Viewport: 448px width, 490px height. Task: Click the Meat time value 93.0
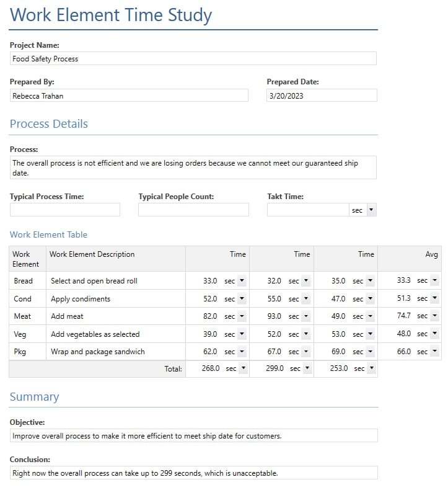[x=272, y=316]
